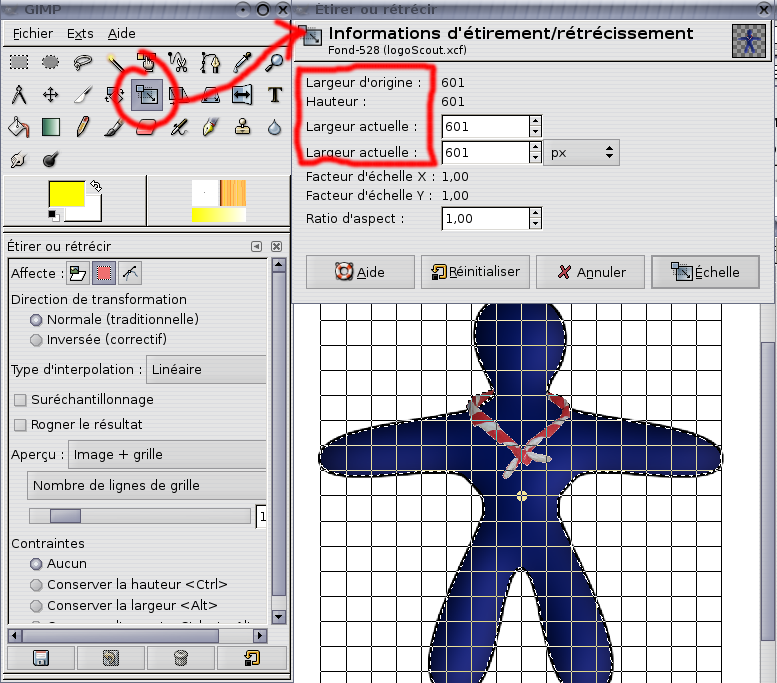The image size is (777, 683).
Task: Check the Rogner le résultat option
Action: (x=20, y=425)
